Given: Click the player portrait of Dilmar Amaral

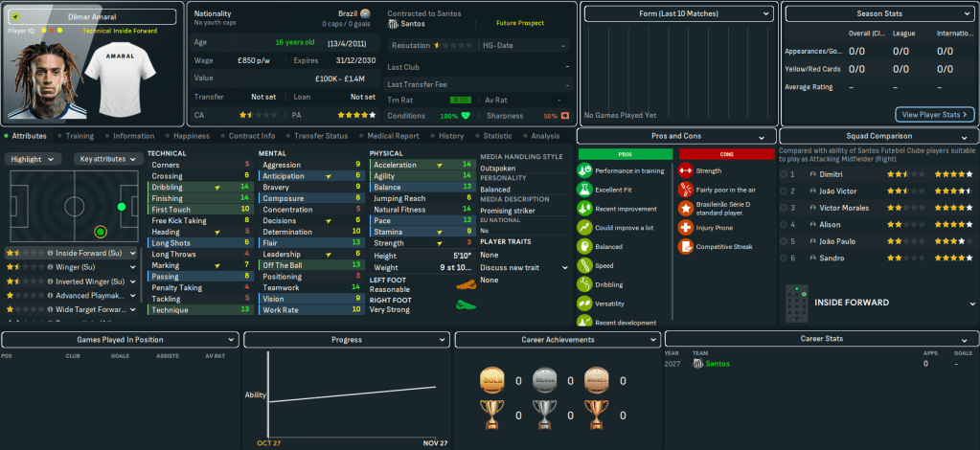Looking at the screenshot, I should 39,75.
